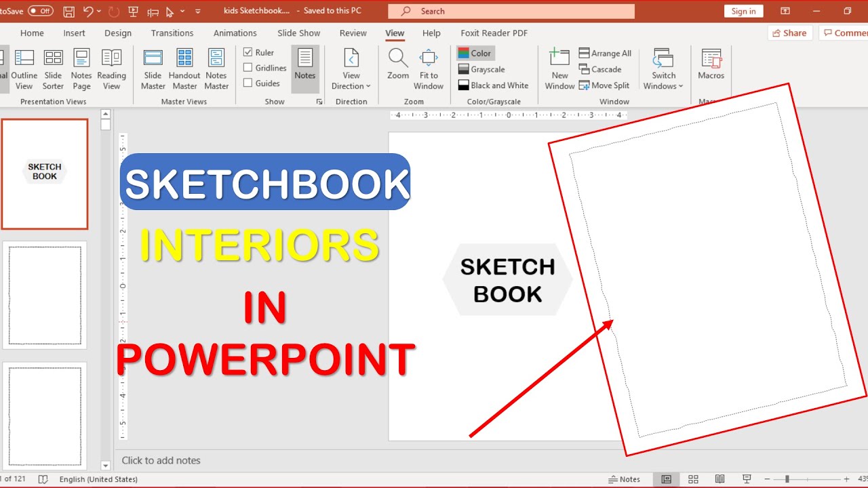Start Slide Show from status bar
This screenshot has height=488, width=868.
tap(747, 479)
